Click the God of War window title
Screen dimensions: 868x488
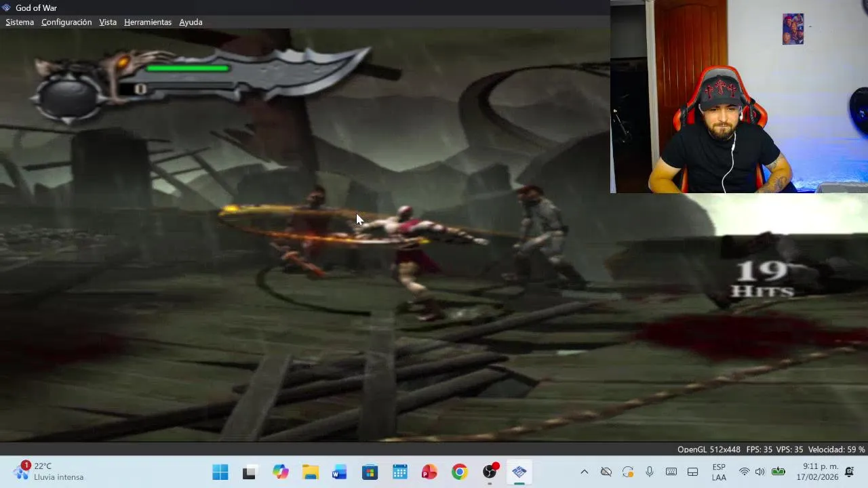pos(36,7)
